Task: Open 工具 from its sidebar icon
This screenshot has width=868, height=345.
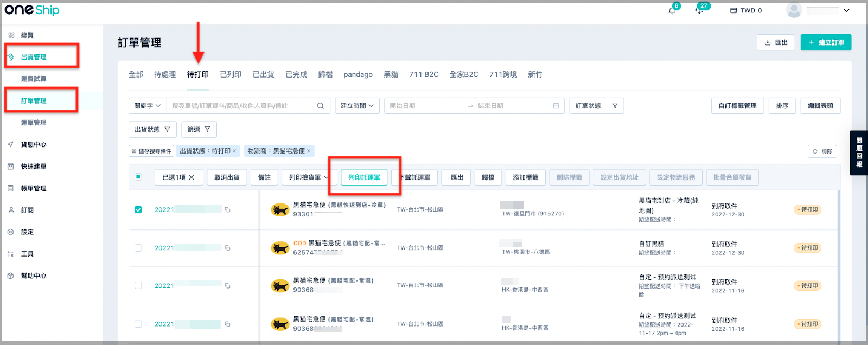Action: 11,254
